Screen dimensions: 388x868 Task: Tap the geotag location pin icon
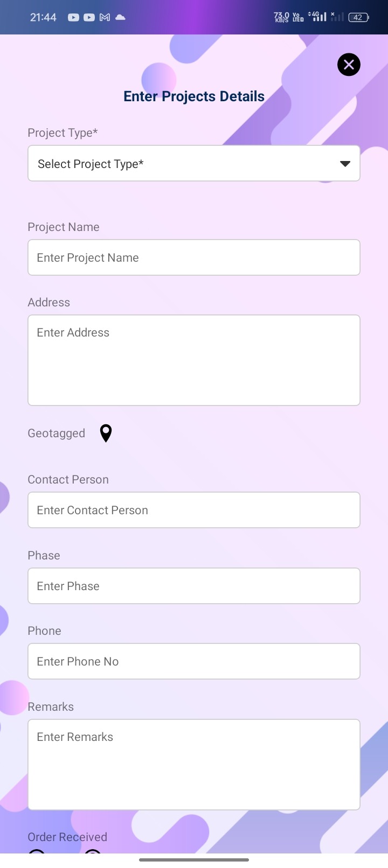tap(106, 433)
